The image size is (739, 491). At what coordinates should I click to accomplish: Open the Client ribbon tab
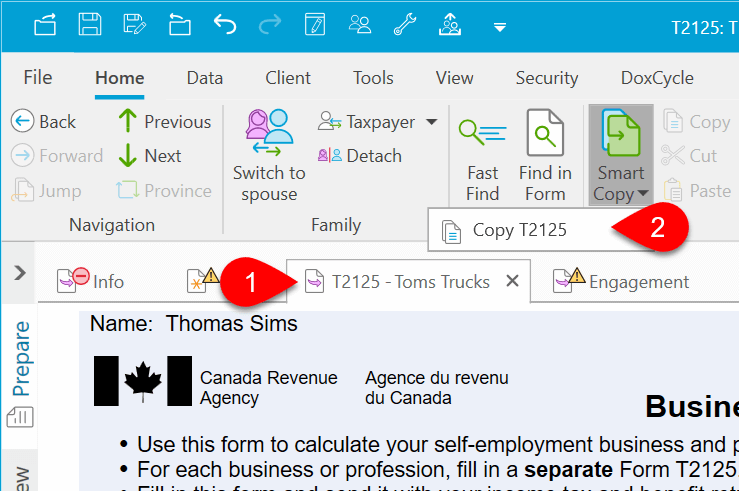[x=287, y=78]
